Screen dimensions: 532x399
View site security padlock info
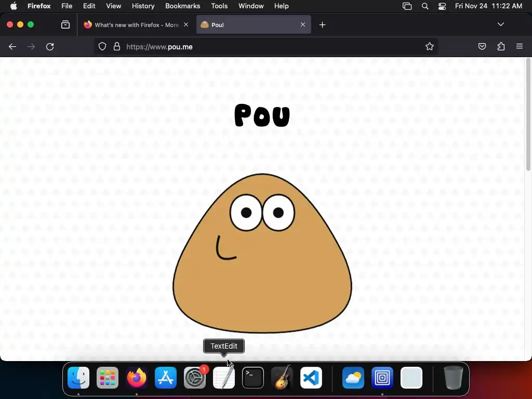pyautogui.click(x=117, y=47)
